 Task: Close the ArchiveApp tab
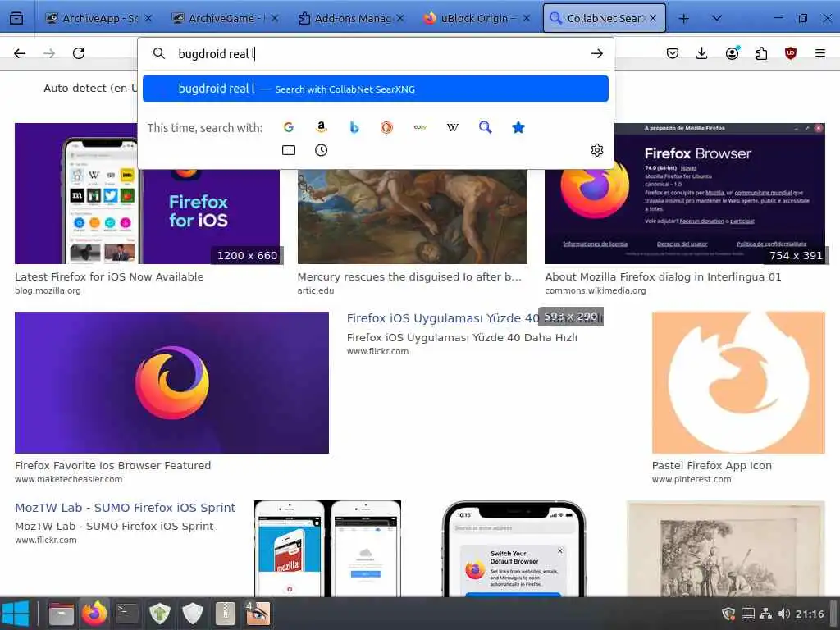point(148,18)
